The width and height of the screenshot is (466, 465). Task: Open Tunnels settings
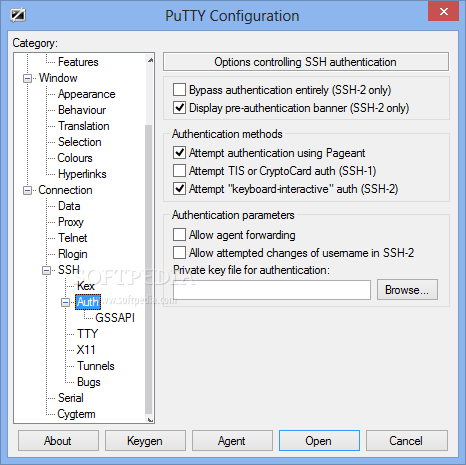point(96,366)
